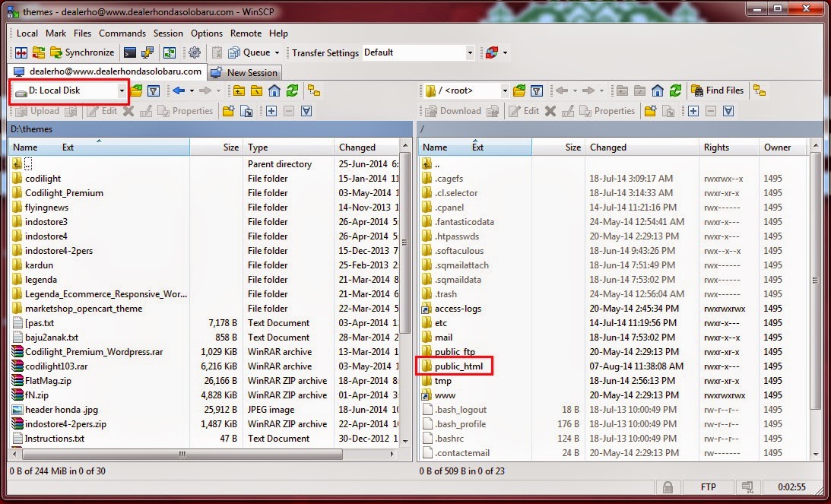Viewport: 831px width, 504px height.
Task: Select the public_html remote folder
Action: (x=458, y=366)
